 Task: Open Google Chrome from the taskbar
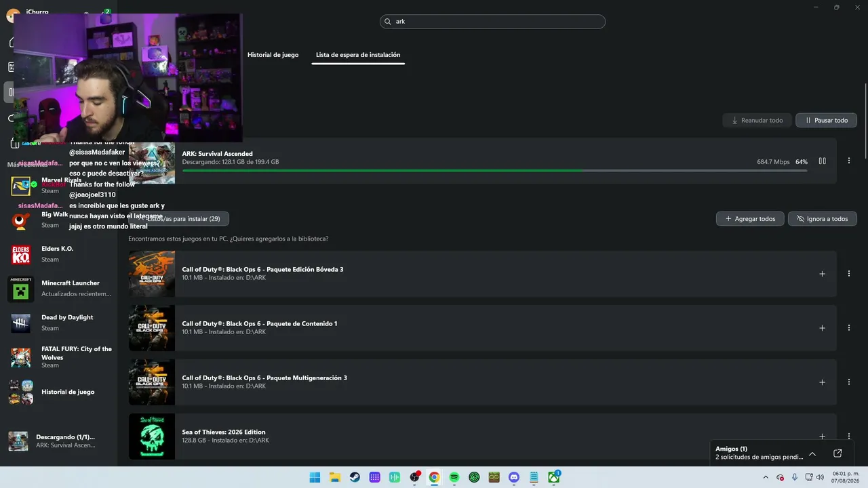click(434, 477)
